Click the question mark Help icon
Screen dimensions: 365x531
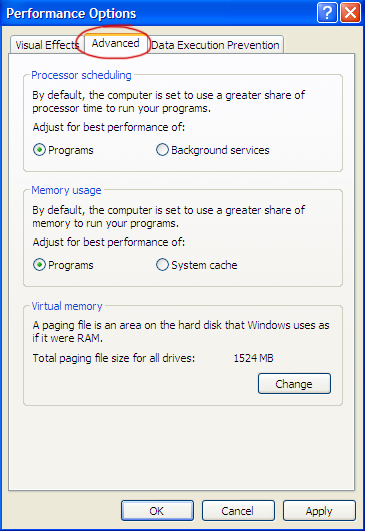pyautogui.click(x=327, y=13)
